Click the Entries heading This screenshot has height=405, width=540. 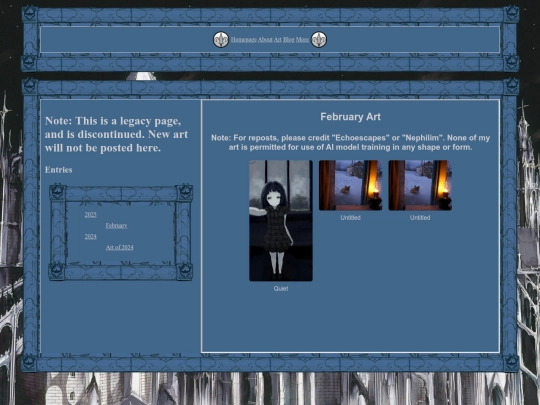click(x=59, y=170)
